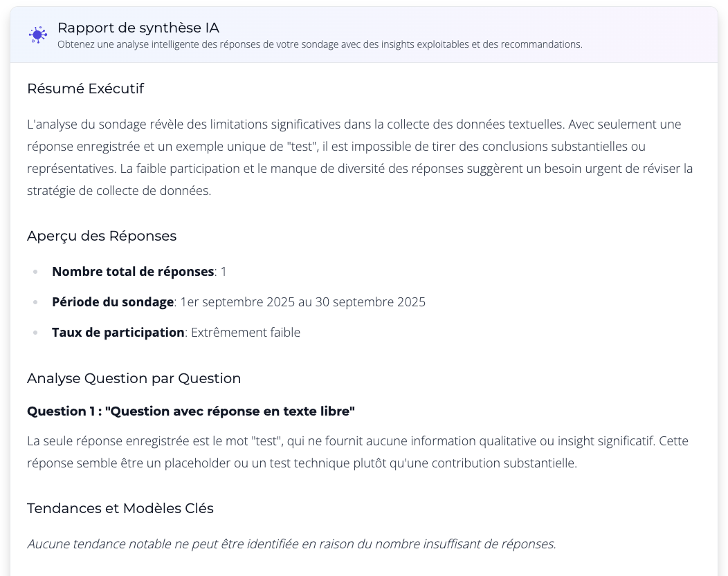The height and width of the screenshot is (576, 728).
Task: Click the bold label 'Nombre total de réponses'
Action: pyautogui.click(x=133, y=271)
